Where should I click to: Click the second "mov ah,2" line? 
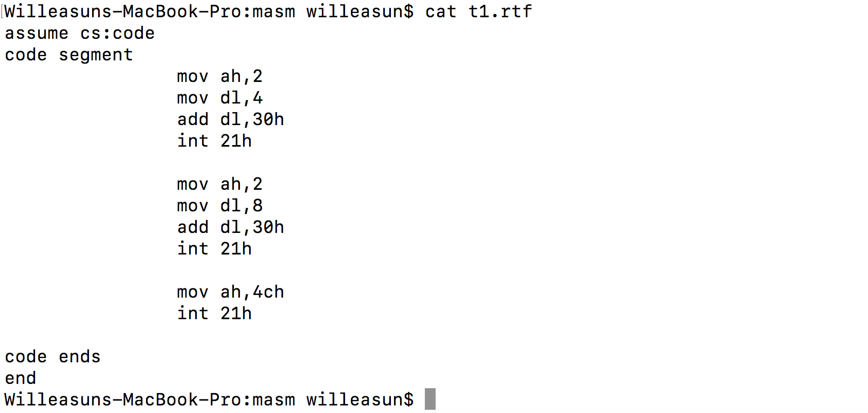pyautogui.click(x=219, y=184)
